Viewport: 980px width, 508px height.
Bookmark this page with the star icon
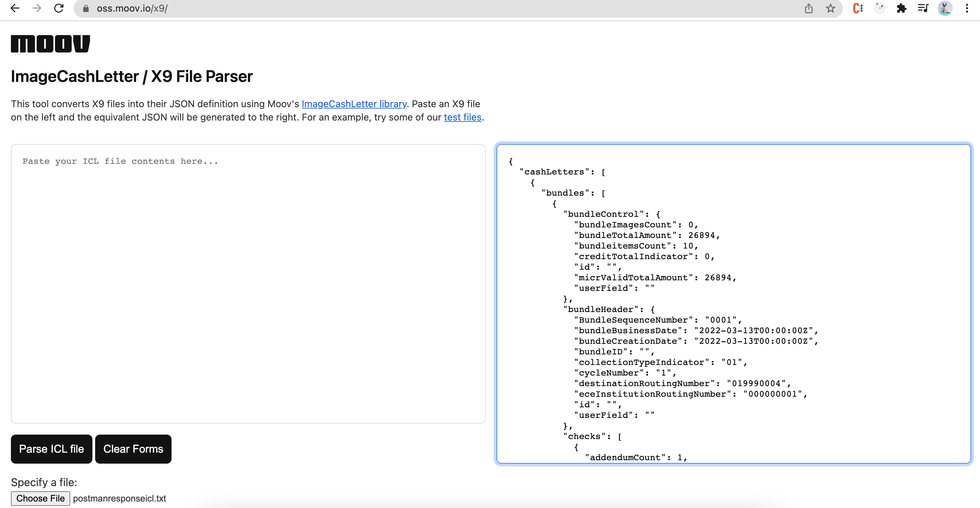pyautogui.click(x=830, y=8)
